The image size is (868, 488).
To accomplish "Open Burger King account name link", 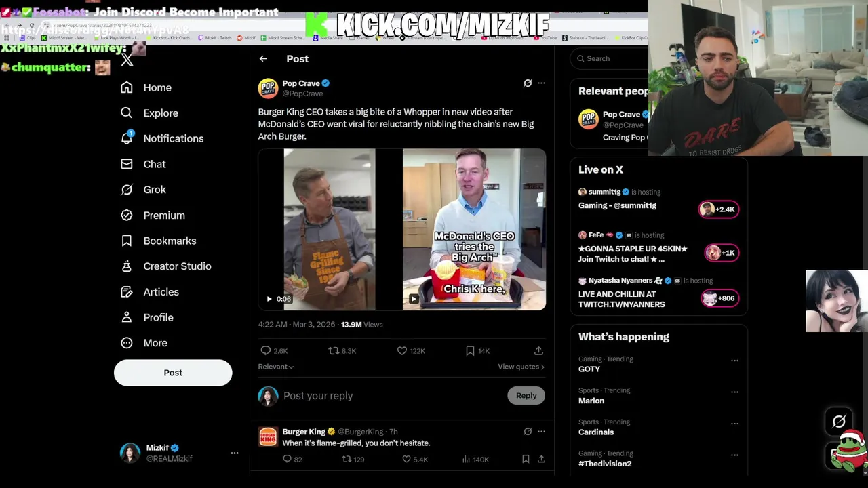I will (304, 432).
